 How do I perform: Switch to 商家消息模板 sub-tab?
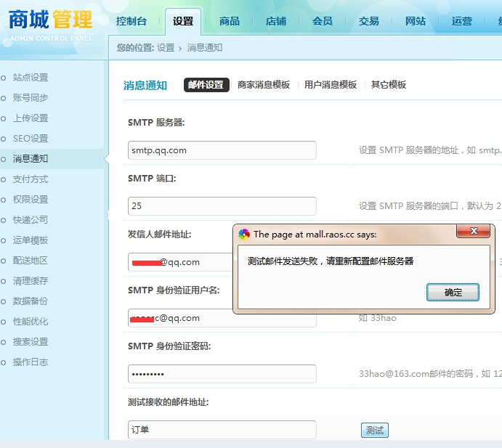click(x=264, y=85)
